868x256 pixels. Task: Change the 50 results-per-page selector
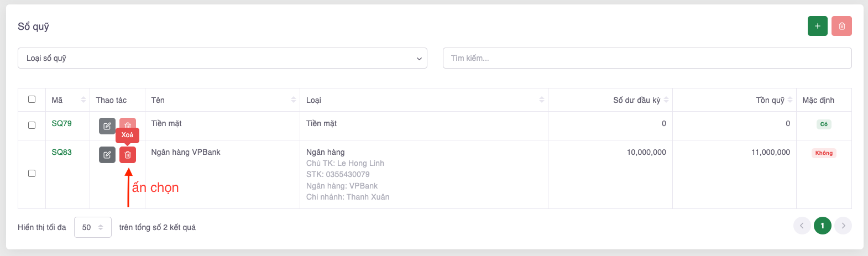[x=93, y=227]
